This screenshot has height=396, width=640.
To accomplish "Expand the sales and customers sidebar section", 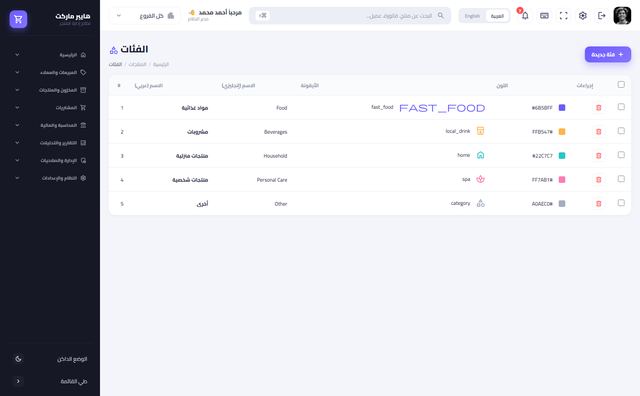I will coord(50,72).
